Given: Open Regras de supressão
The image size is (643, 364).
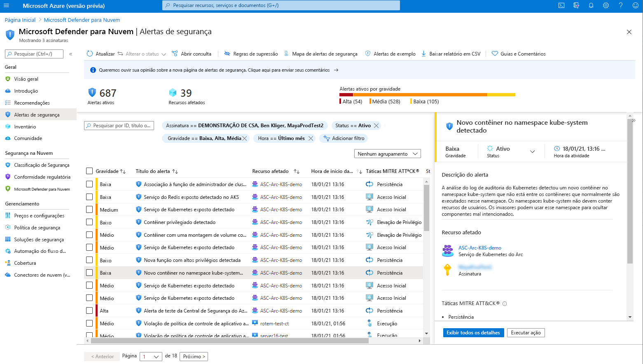Looking at the screenshot, I should pos(251,54).
